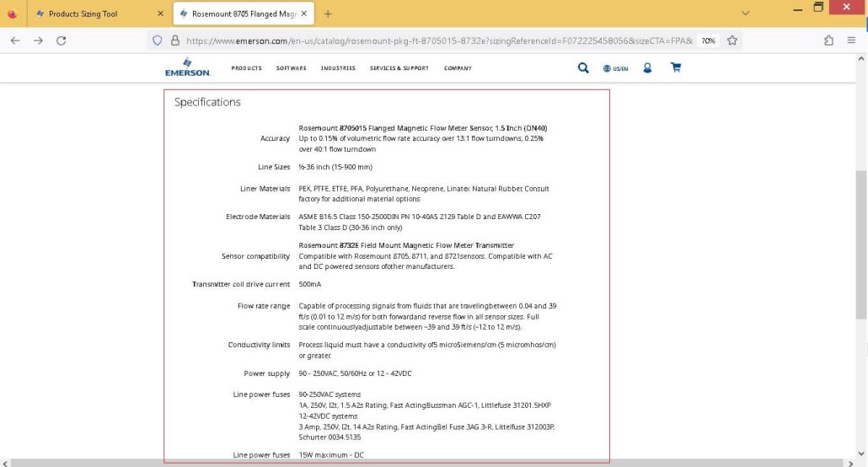
Task: Click the scroll up arrow
Action: coord(860,59)
